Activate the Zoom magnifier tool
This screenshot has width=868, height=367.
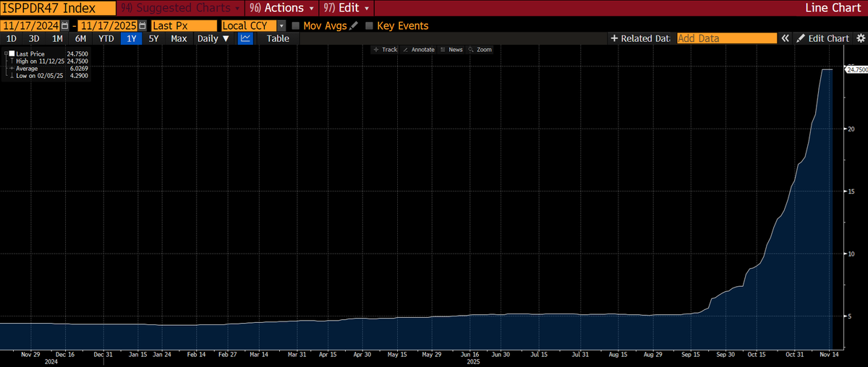(480, 50)
